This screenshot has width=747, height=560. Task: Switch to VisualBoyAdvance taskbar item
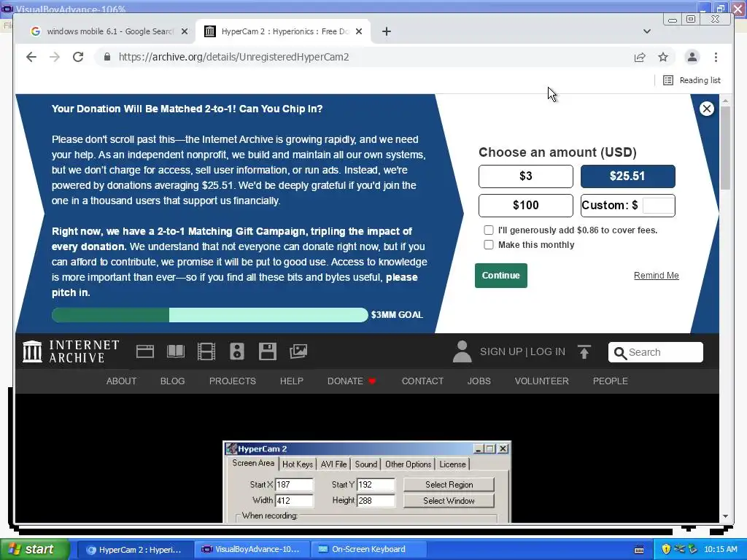[x=251, y=550]
